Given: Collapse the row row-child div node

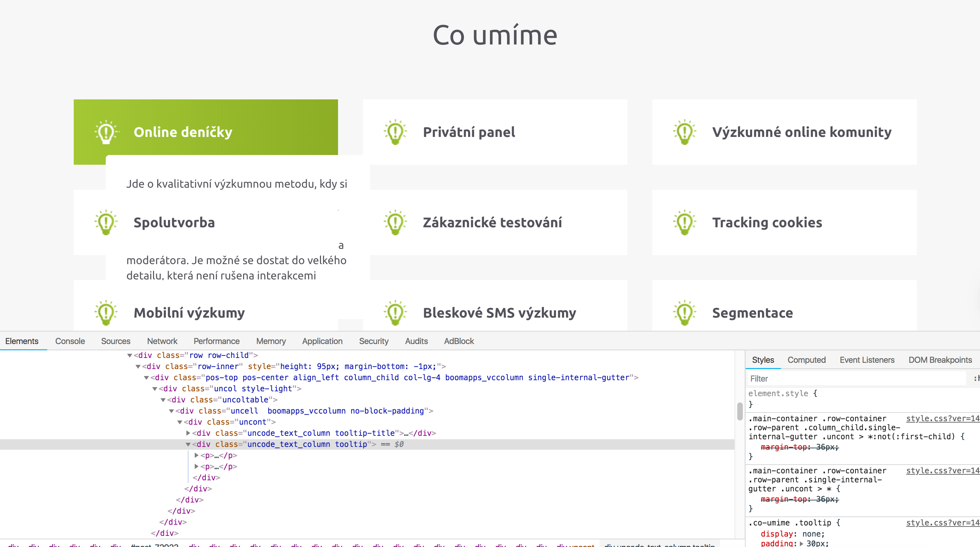Looking at the screenshot, I should [x=129, y=356].
